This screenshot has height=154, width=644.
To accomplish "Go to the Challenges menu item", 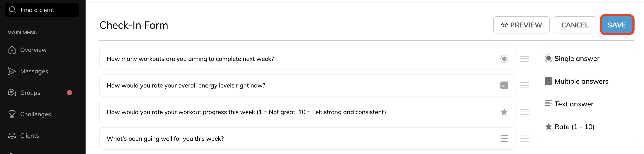I will point(35,114).
